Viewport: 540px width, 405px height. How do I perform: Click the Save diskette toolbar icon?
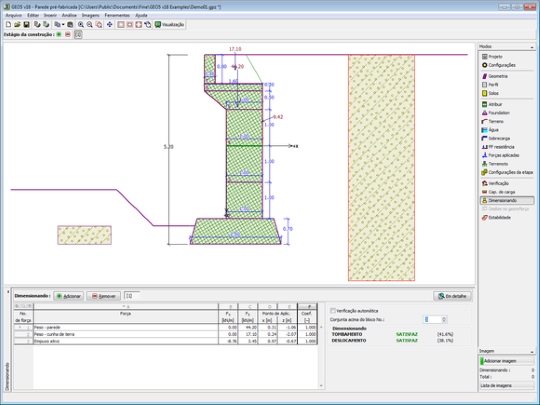pyautogui.click(x=27, y=24)
